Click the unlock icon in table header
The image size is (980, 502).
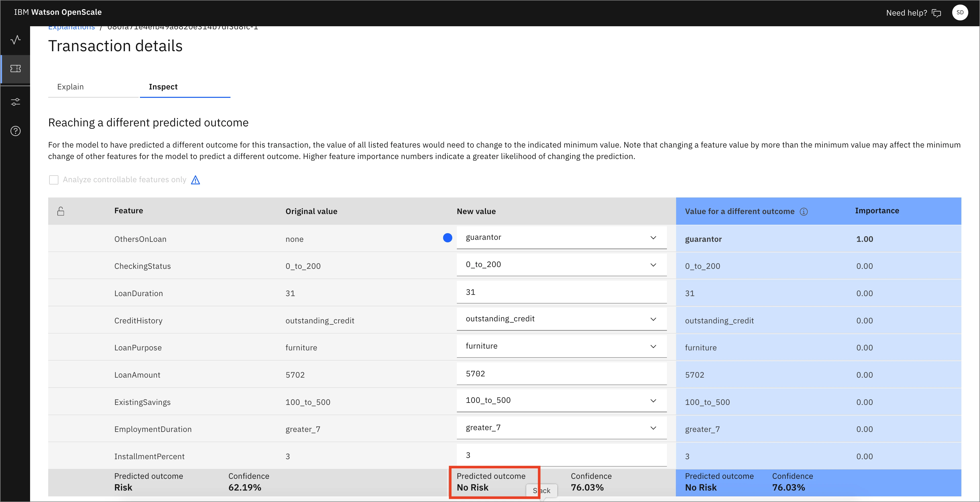(x=60, y=211)
